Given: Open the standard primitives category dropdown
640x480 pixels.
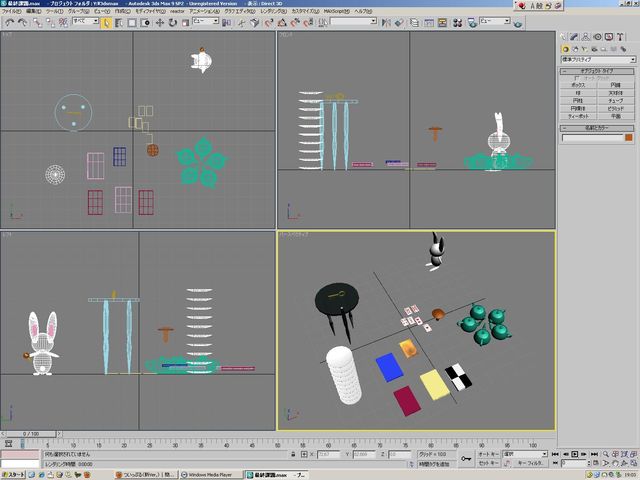Looking at the screenshot, I should pyautogui.click(x=598, y=60).
